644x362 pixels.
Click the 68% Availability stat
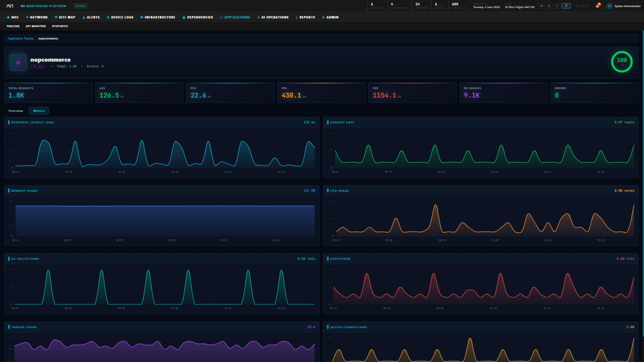459,6
